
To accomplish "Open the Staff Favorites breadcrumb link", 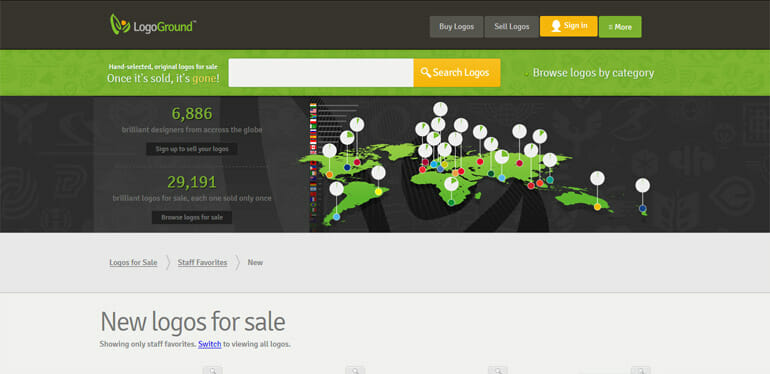I will [202, 263].
